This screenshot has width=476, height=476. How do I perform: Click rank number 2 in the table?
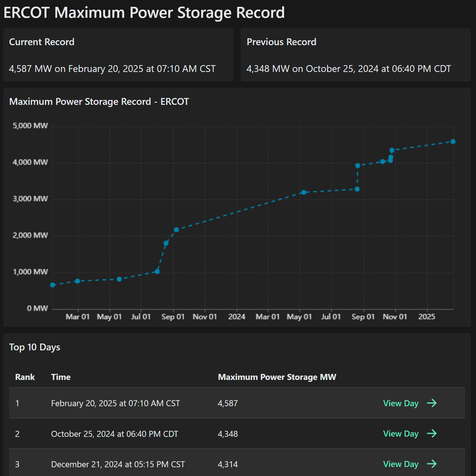(x=17, y=434)
